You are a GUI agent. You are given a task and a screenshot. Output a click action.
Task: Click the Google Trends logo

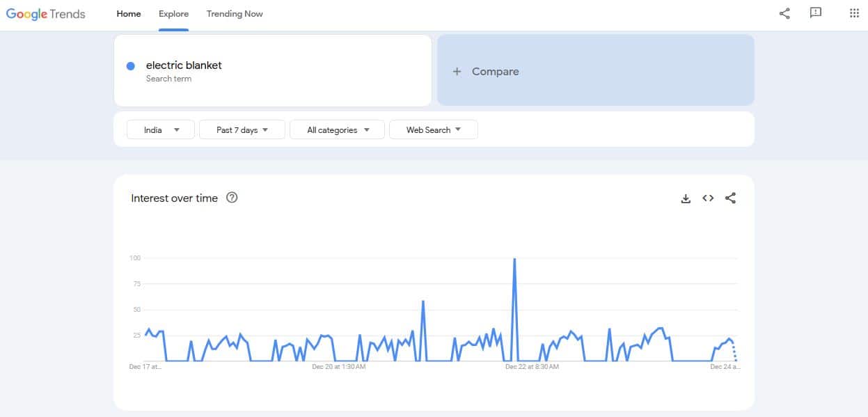coord(46,14)
